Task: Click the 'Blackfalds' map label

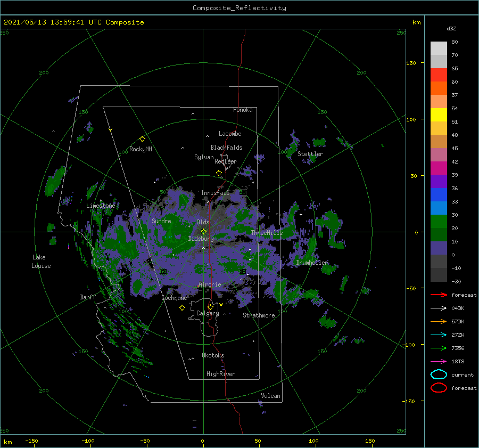Action: pyautogui.click(x=226, y=148)
